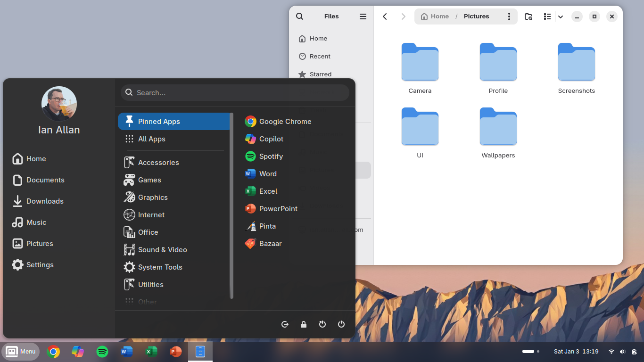
Task: Expand the view options chevron in Files
Action: click(561, 16)
